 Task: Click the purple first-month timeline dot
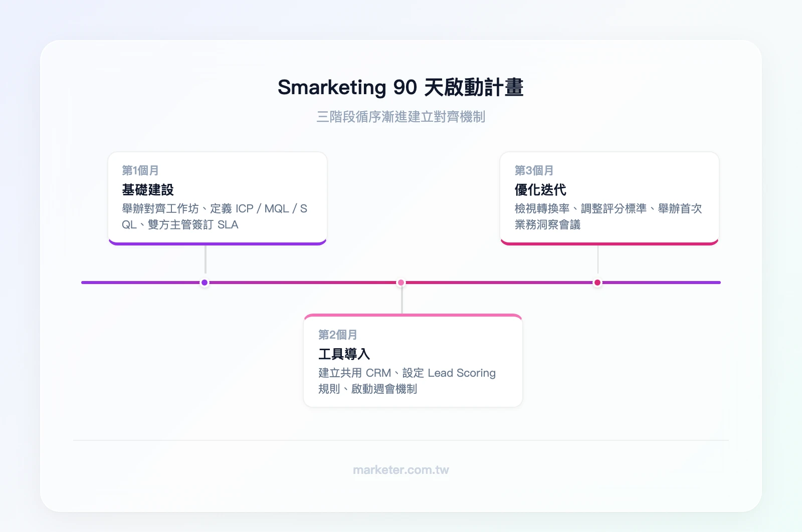pos(205,283)
